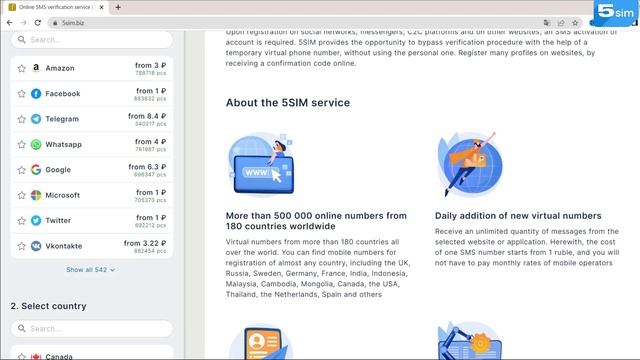Reload the page with refresh icon

pyautogui.click(x=38, y=23)
